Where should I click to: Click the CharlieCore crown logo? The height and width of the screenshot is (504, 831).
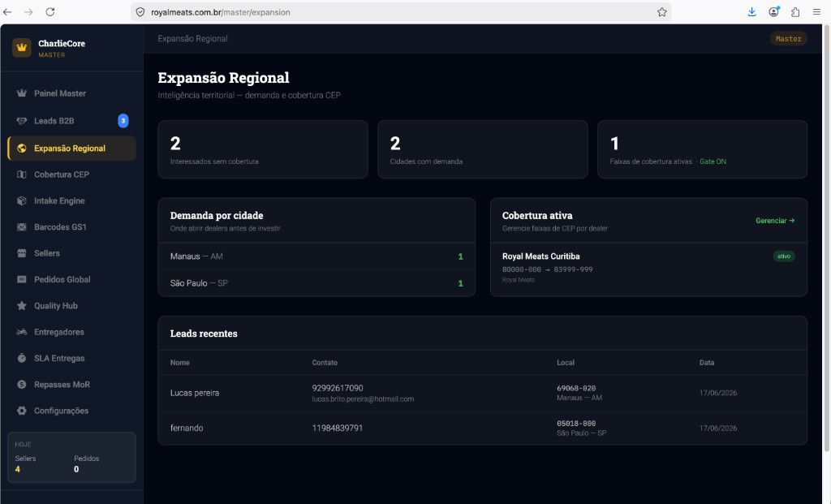click(22, 48)
